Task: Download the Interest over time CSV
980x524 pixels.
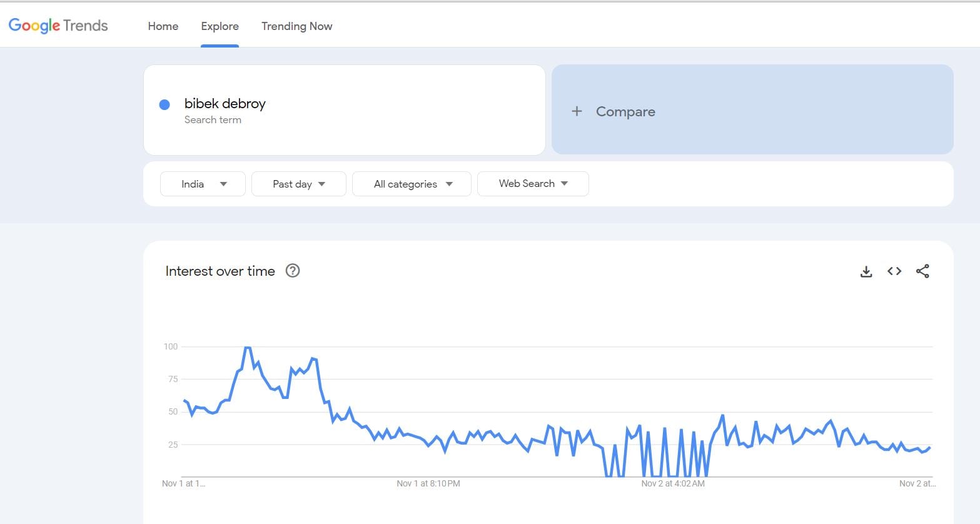Action: point(866,271)
